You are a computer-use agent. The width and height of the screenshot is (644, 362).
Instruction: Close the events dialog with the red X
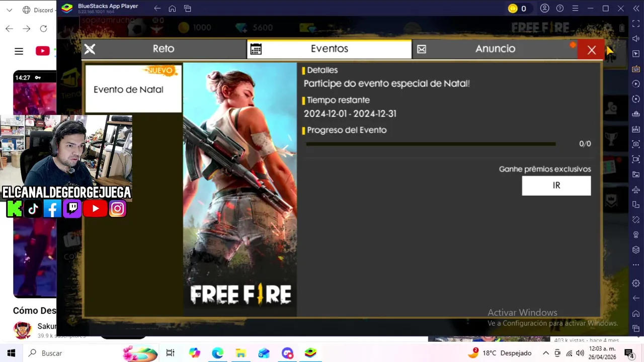click(591, 50)
